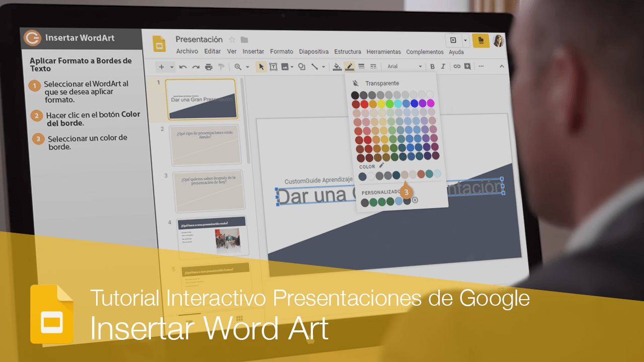The width and height of the screenshot is (644, 362).
Task: Open the Ayuda menu
Action: (x=456, y=52)
